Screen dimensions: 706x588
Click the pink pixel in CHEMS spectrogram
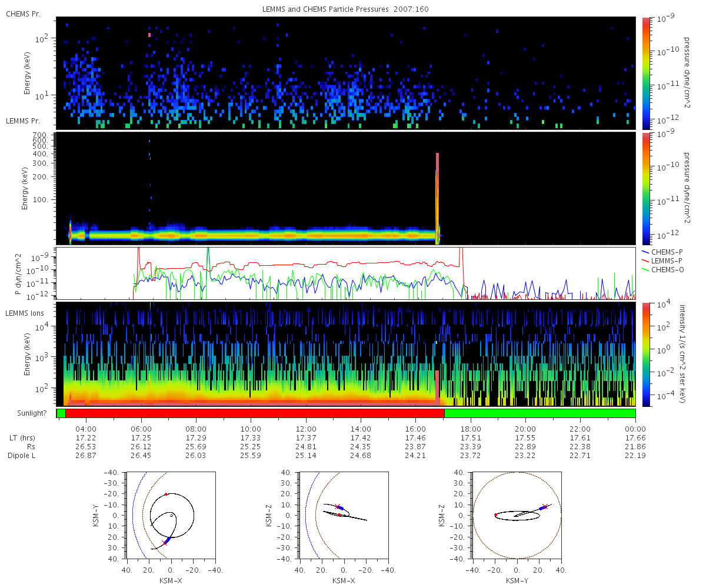pyautogui.click(x=149, y=35)
